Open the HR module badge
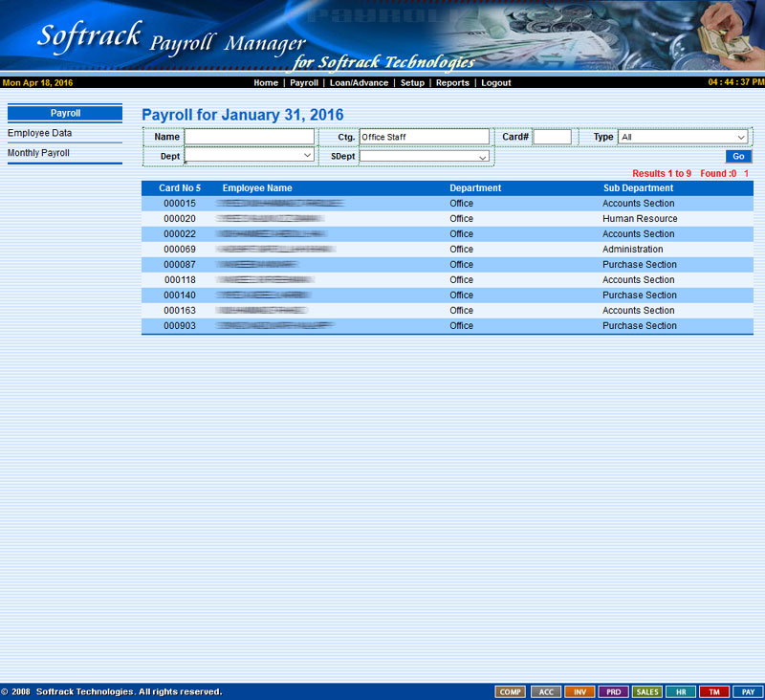The image size is (765, 700). (681, 691)
